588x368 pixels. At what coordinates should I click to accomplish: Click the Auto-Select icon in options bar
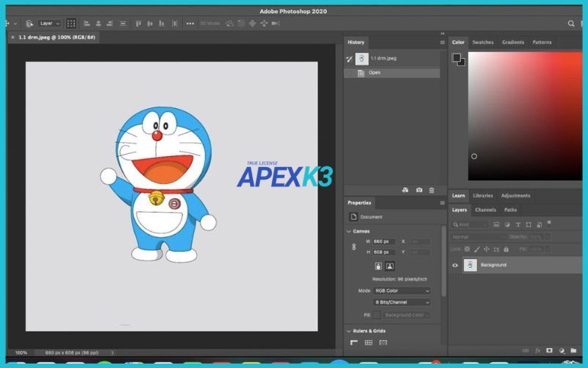tap(29, 24)
